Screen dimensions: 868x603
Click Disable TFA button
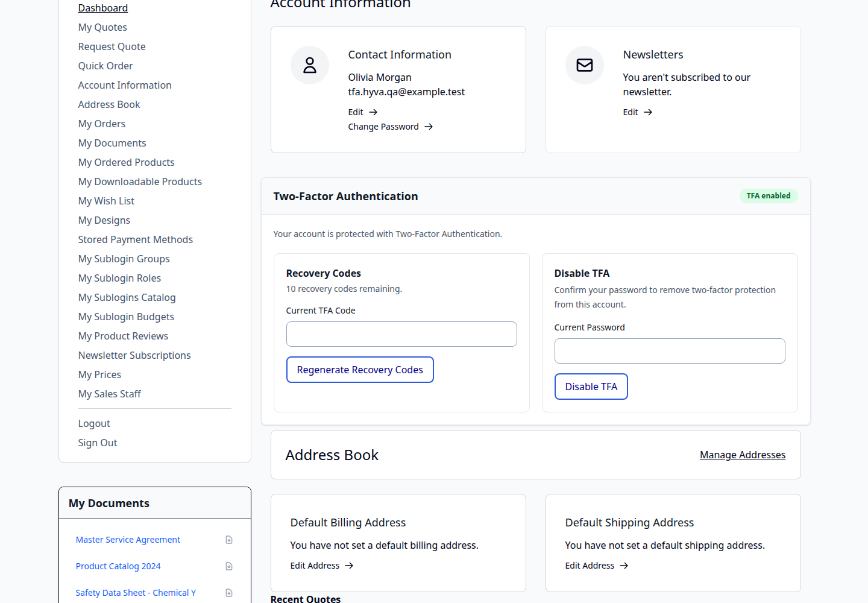[591, 387]
